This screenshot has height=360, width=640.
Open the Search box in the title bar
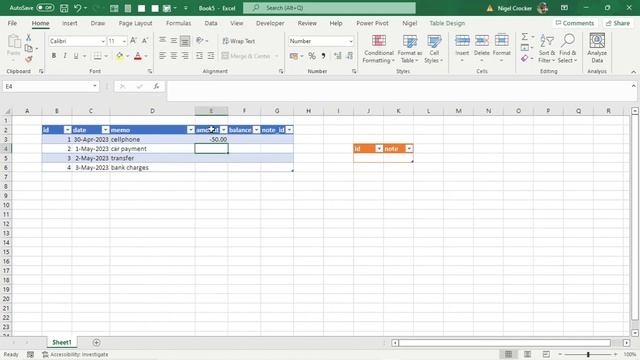pyautogui.click(x=329, y=8)
